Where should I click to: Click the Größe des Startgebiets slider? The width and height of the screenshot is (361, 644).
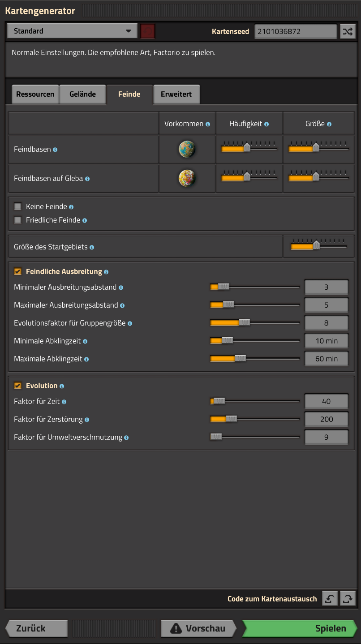pos(318,245)
